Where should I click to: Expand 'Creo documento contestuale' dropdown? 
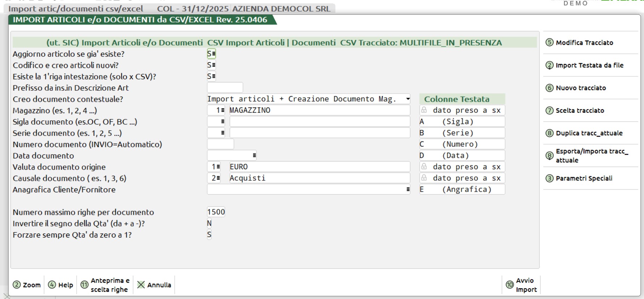(408, 99)
